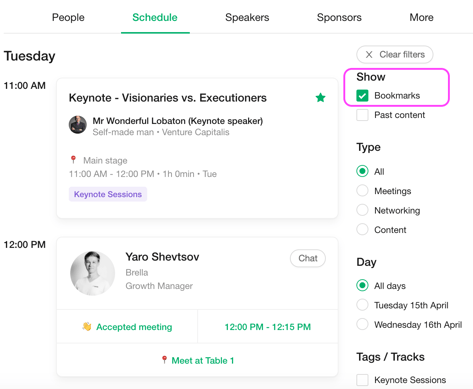Click the pin icon beside Meet at Table 1

point(164,360)
